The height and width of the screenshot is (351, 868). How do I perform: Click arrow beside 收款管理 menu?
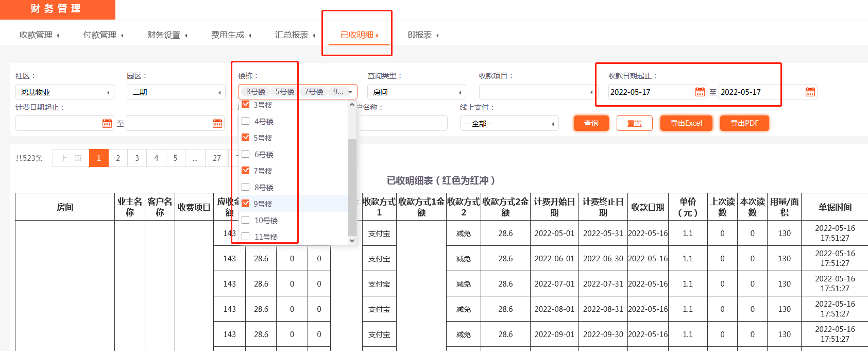(58, 36)
